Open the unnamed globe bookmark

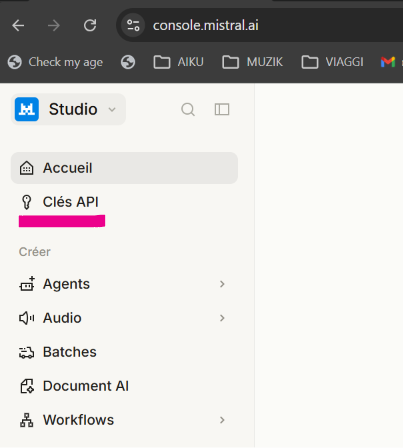click(x=128, y=62)
